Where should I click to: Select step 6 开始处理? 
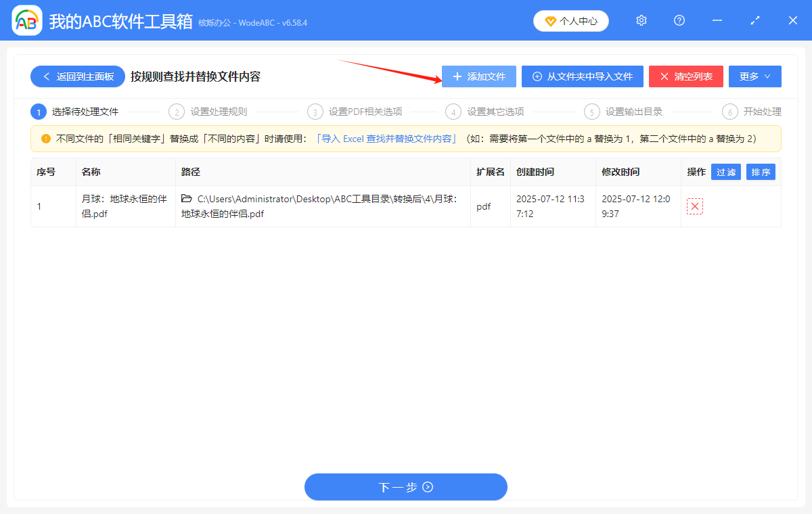755,112
